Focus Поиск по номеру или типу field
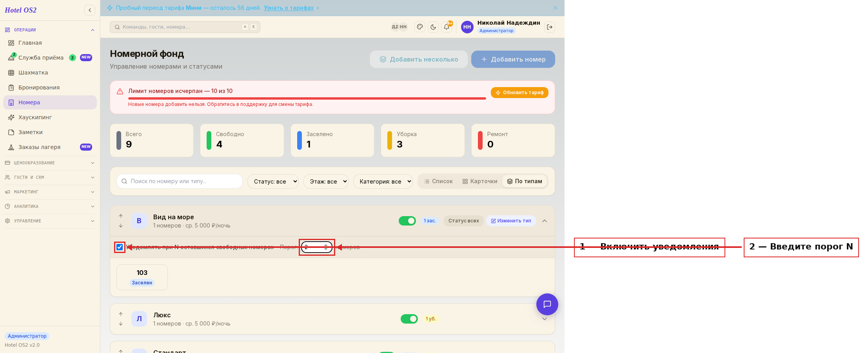 [x=180, y=181]
